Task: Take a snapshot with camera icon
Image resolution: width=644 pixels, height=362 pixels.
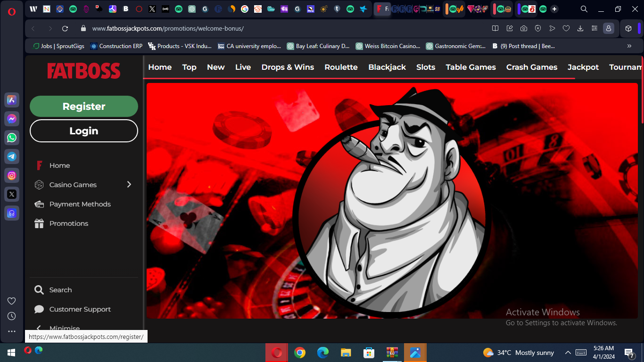Action: [523, 28]
